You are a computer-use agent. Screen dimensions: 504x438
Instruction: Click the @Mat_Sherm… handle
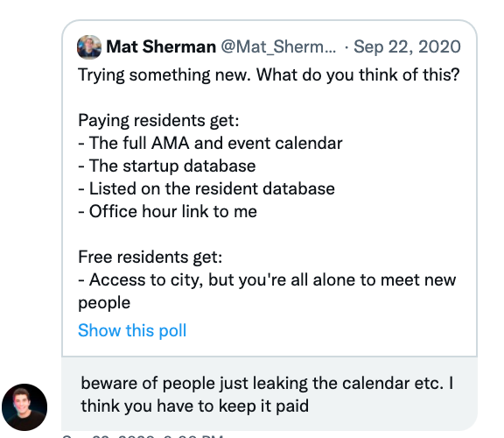tap(278, 47)
